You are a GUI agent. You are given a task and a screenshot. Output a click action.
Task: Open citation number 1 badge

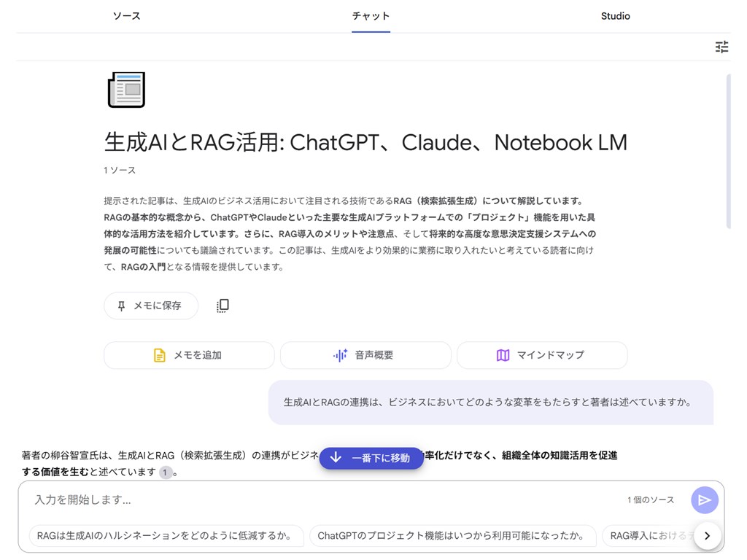pyautogui.click(x=166, y=472)
